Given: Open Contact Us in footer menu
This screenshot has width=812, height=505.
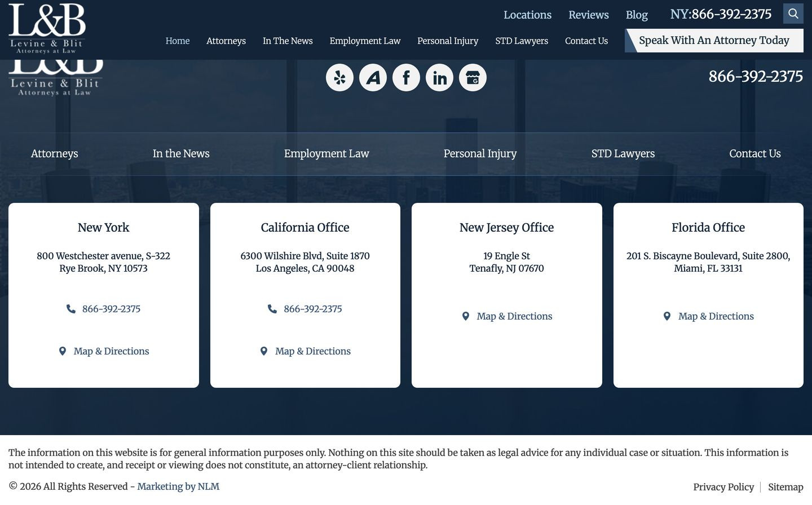Looking at the screenshot, I should click(x=755, y=153).
